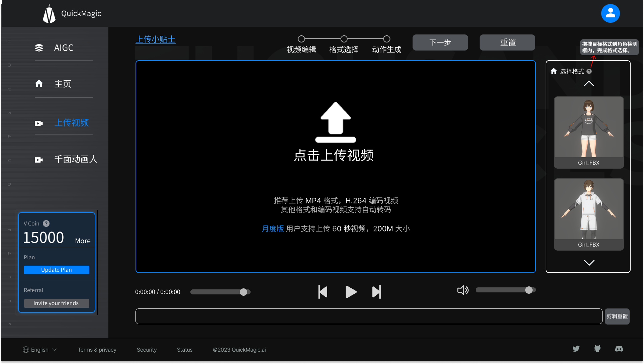Mute audio with the speaker icon
644x364 pixels.
[x=463, y=290]
